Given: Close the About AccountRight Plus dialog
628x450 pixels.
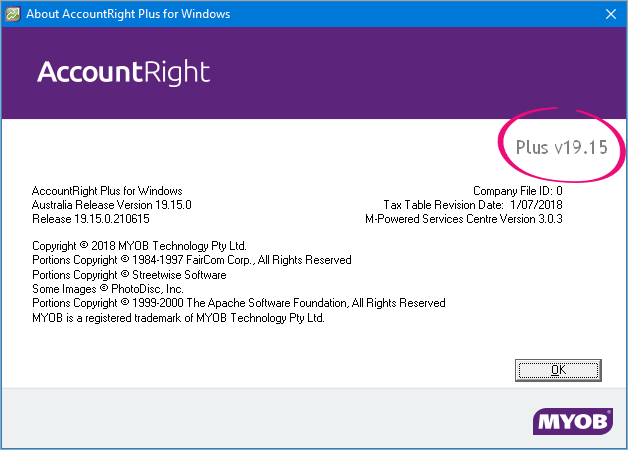Looking at the screenshot, I should pyautogui.click(x=609, y=14).
